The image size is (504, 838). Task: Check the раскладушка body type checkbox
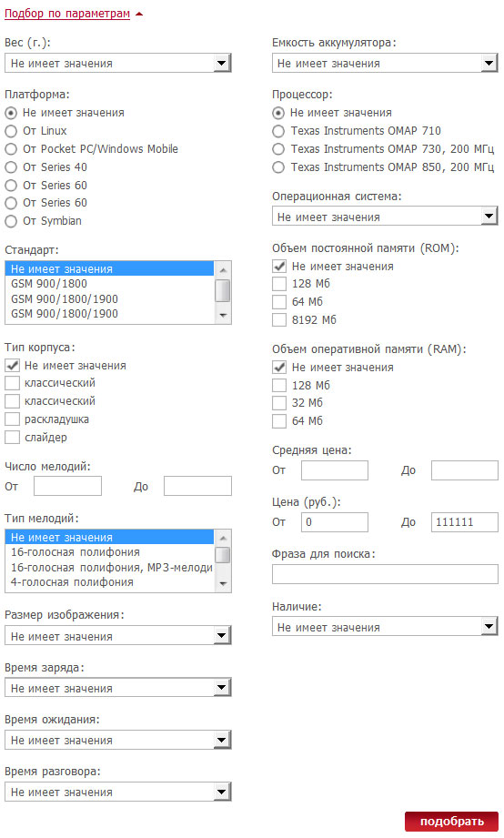coord(12,419)
